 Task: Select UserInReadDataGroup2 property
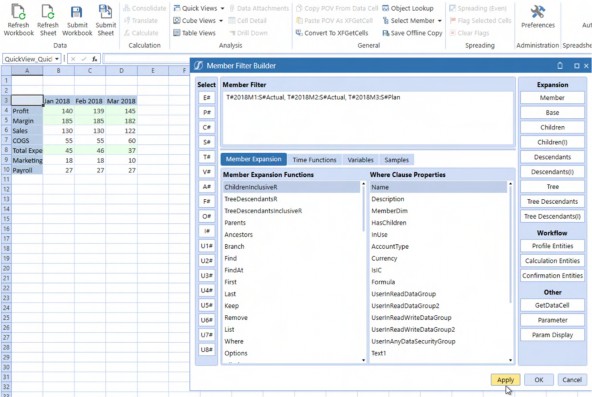pos(438,306)
